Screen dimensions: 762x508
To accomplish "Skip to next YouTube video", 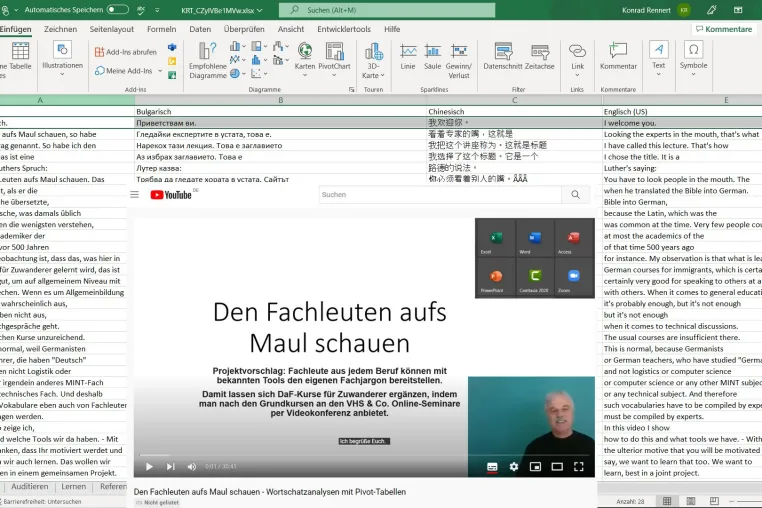I will click(171, 467).
